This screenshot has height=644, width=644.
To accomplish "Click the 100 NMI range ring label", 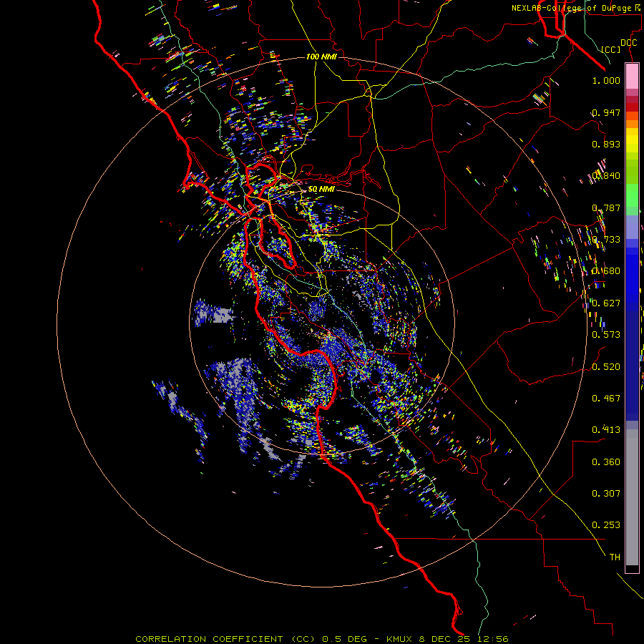I will click(x=321, y=57).
